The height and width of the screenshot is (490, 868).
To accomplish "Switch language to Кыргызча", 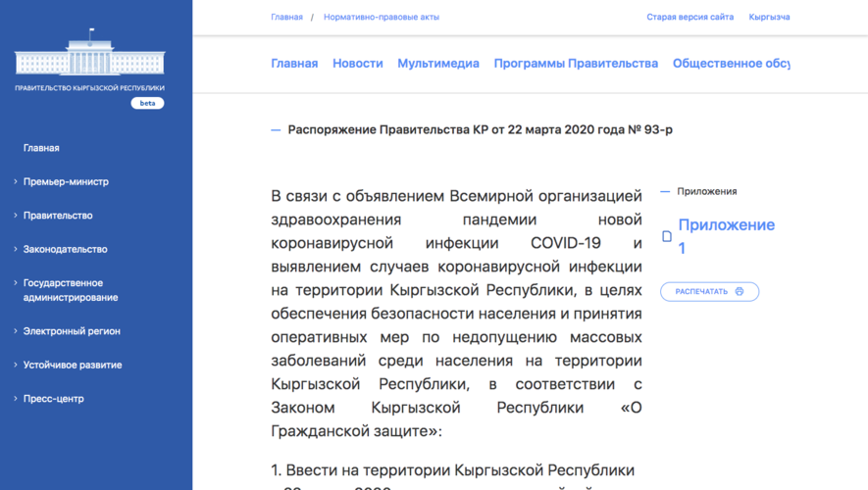I will coord(769,17).
